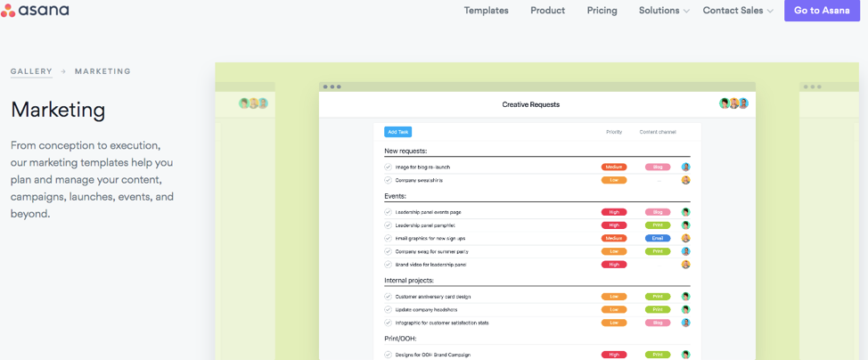Go to the Pricing page
868x360 pixels.
602,11
